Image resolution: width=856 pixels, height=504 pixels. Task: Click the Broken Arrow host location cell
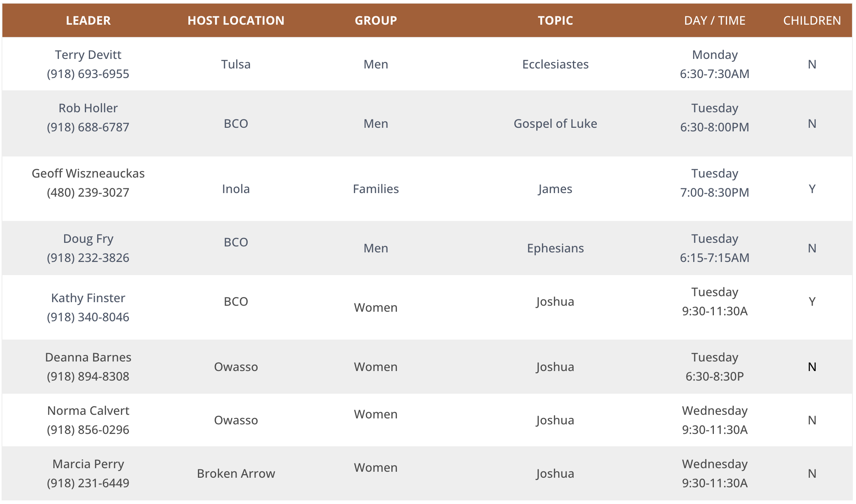[236, 473]
